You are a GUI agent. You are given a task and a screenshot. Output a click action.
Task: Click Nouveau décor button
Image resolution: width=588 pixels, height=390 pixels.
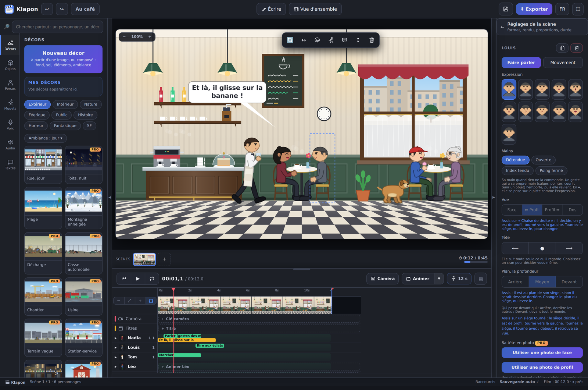pyautogui.click(x=63, y=59)
